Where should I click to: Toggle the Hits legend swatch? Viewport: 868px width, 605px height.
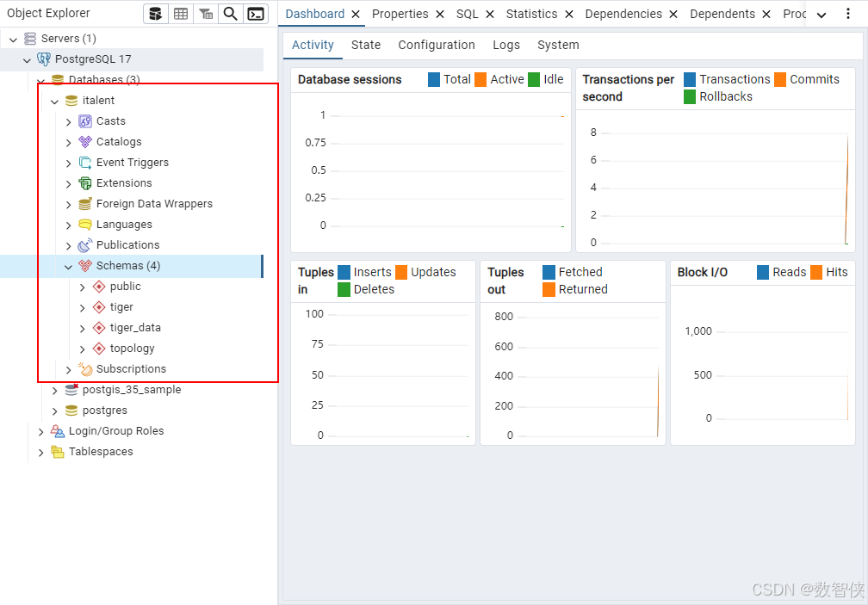tap(816, 272)
